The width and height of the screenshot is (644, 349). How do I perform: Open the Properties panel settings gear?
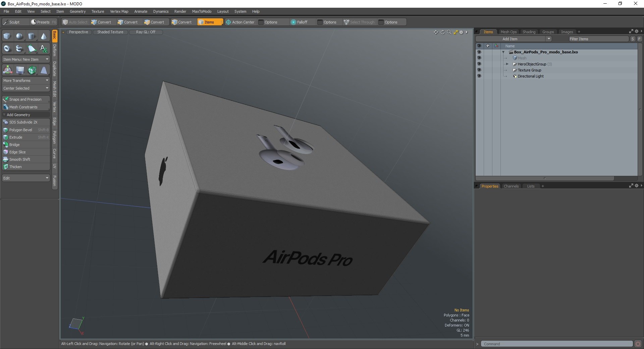[x=637, y=186]
